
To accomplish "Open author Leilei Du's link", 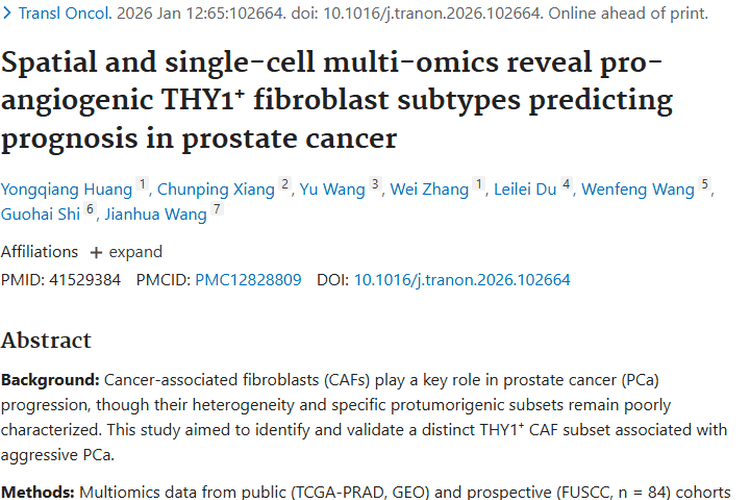I will (x=525, y=189).
